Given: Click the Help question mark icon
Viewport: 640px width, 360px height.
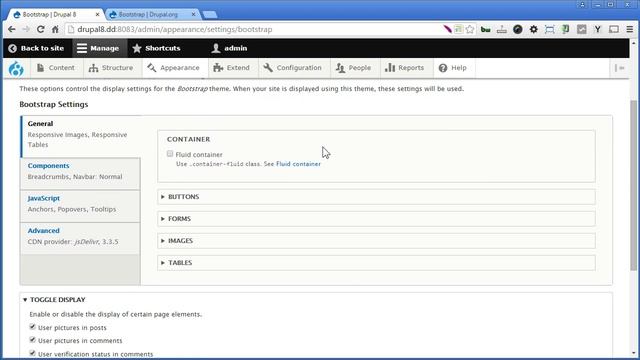Looking at the screenshot, I should [x=443, y=68].
